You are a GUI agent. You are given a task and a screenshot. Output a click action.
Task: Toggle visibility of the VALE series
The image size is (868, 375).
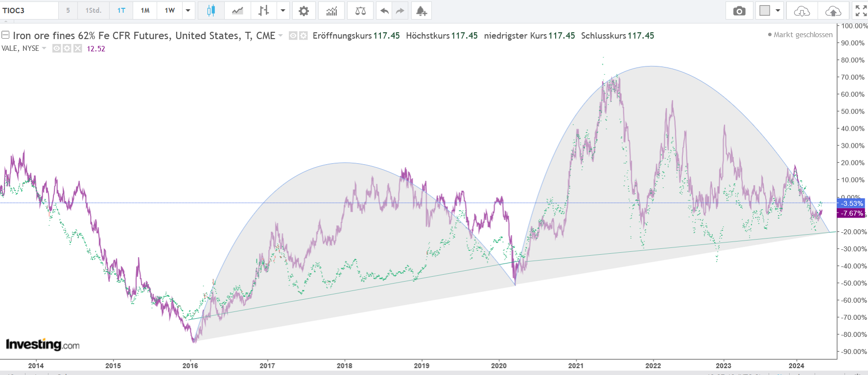click(x=56, y=48)
